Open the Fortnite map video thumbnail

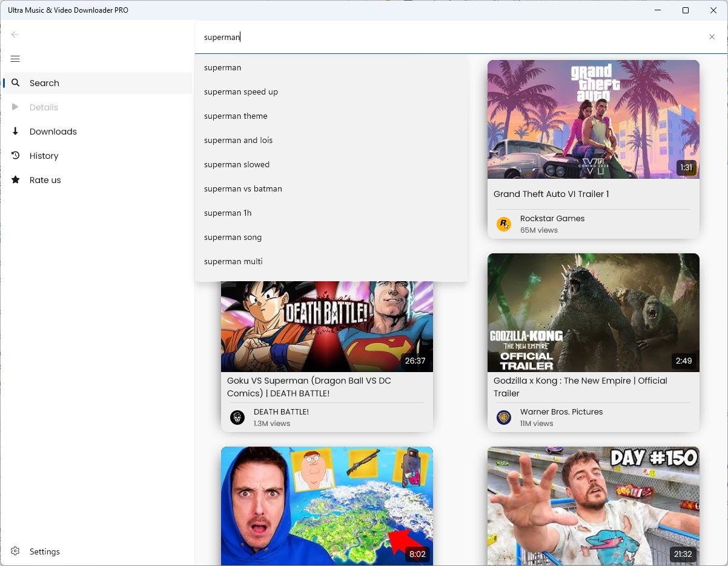pos(327,506)
